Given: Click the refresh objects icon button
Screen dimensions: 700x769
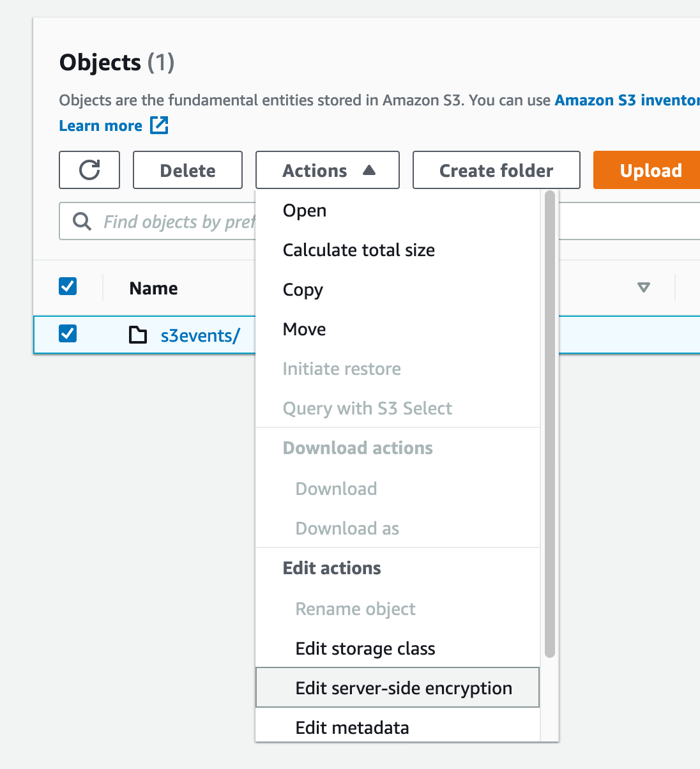Looking at the screenshot, I should click(89, 170).
